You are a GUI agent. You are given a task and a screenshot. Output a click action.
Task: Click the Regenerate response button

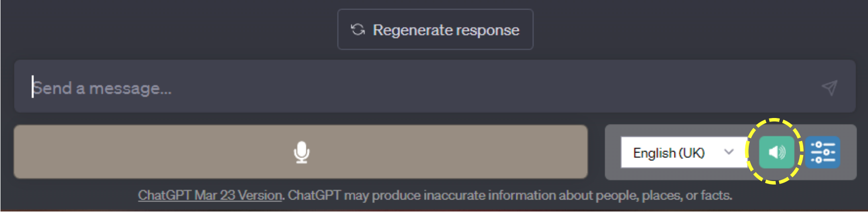[x=435, y=29]
